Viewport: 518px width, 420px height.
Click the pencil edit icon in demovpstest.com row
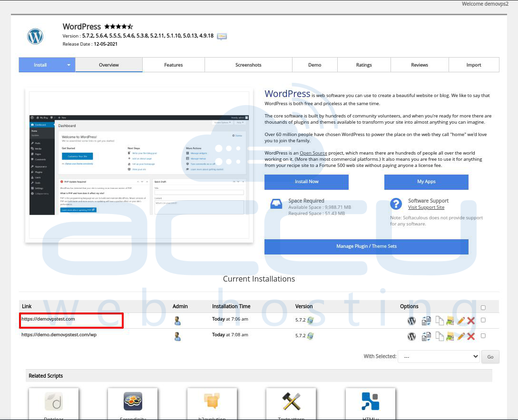pos(461,320)
